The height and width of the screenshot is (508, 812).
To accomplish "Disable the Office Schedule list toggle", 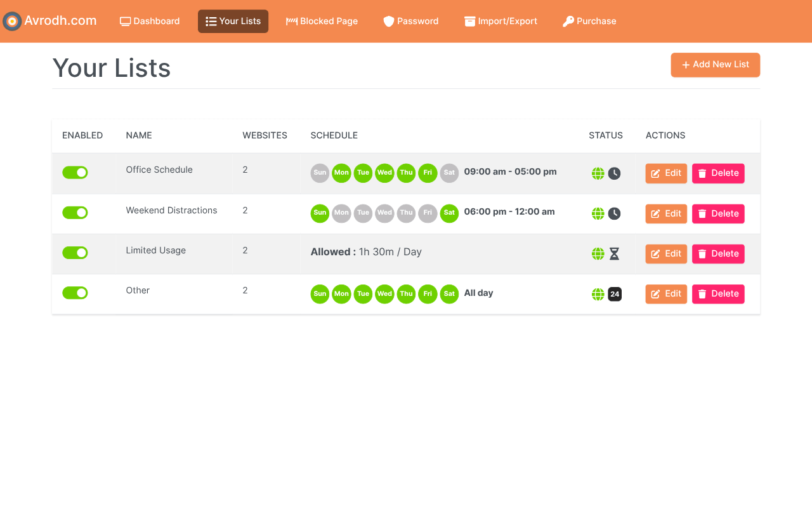I will [75, 173].
